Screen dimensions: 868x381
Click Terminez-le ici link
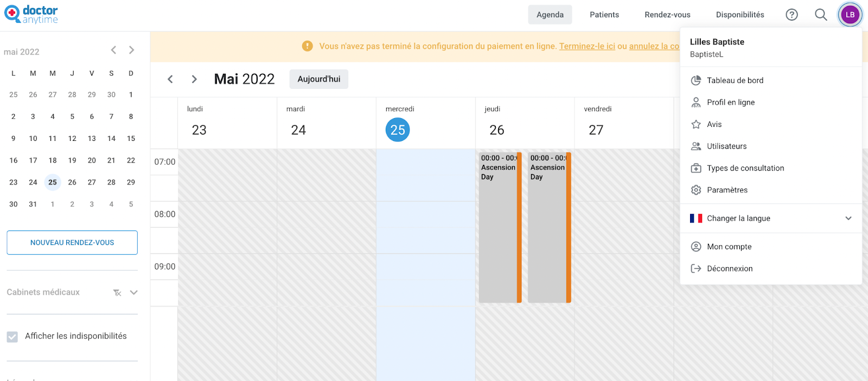click(587, 47)
